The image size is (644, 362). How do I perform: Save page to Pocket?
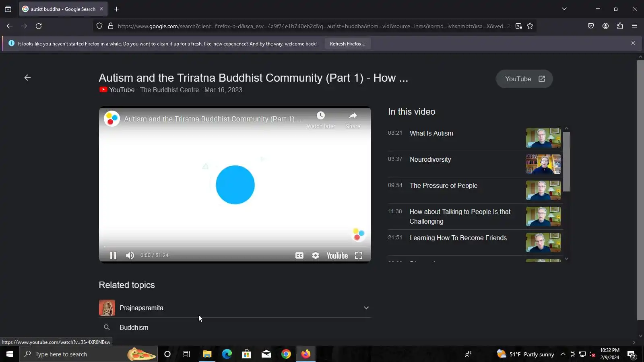pyautogui.click(x=591, y=26)
